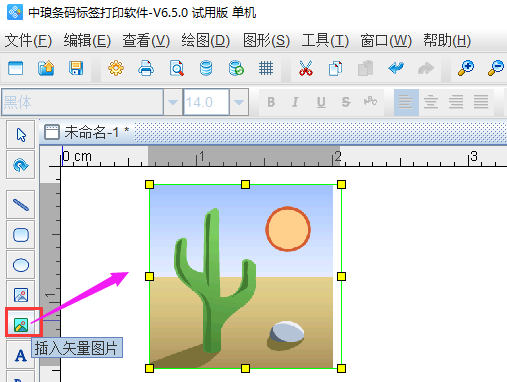This screenshot has height=382, width=507.
Task: Click the top-left yellow resize handle
Action: pyautogui.click(x=149, y=185)
